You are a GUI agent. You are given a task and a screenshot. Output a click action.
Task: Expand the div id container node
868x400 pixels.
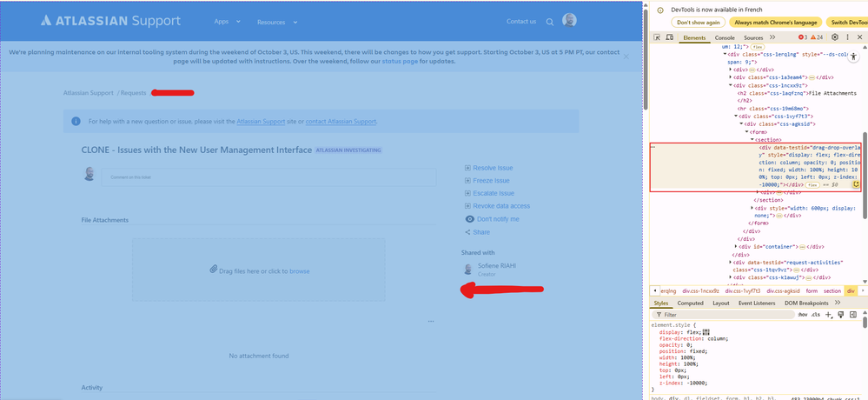click(736, 246)
